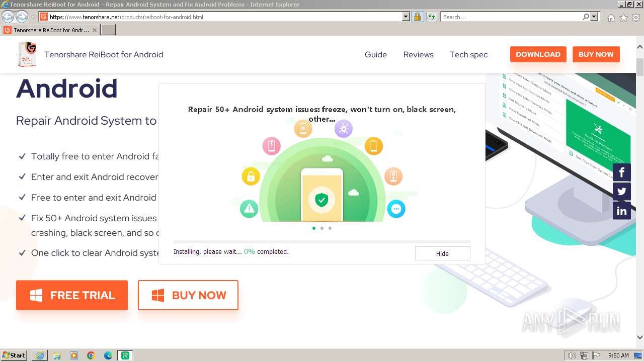Share page via LinkedIn icon
Viewport: 644px width, 362px height.
click(622, 211)
